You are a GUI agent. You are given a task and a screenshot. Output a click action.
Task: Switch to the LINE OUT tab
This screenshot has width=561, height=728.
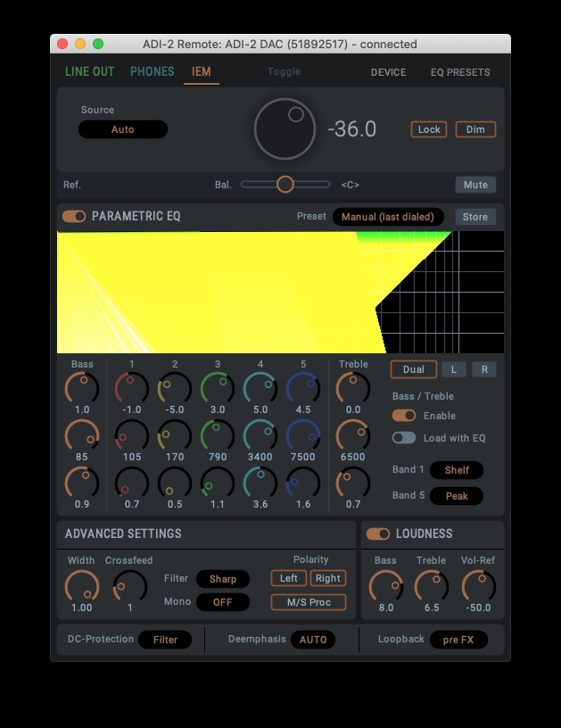(x=89, y=71)
